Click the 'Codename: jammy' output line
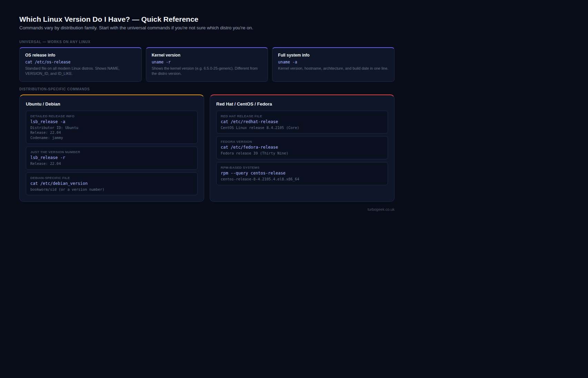Screen dimensions: 588x378 [x=47, y=138]
